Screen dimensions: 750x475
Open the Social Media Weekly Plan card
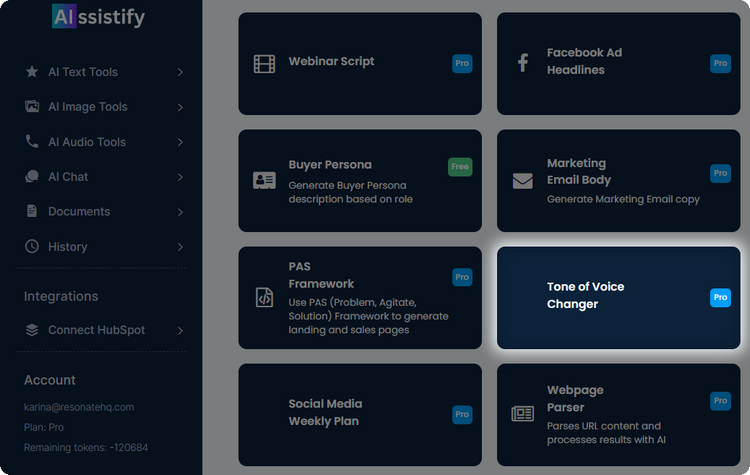(359, 414)
